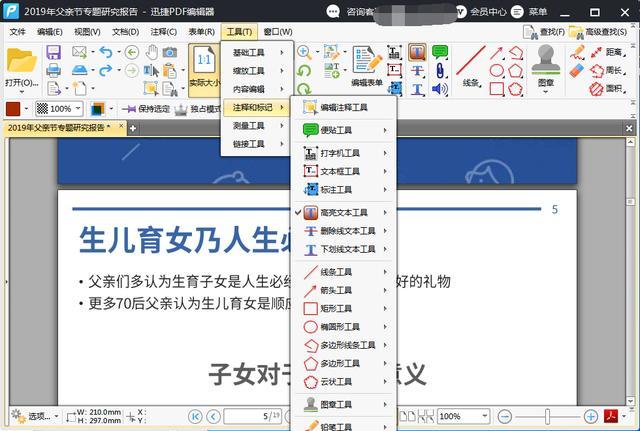Toggle 保持选定 keep selected mode
The width and height of the screenshot is (640, 431).
tap(146, 109)
